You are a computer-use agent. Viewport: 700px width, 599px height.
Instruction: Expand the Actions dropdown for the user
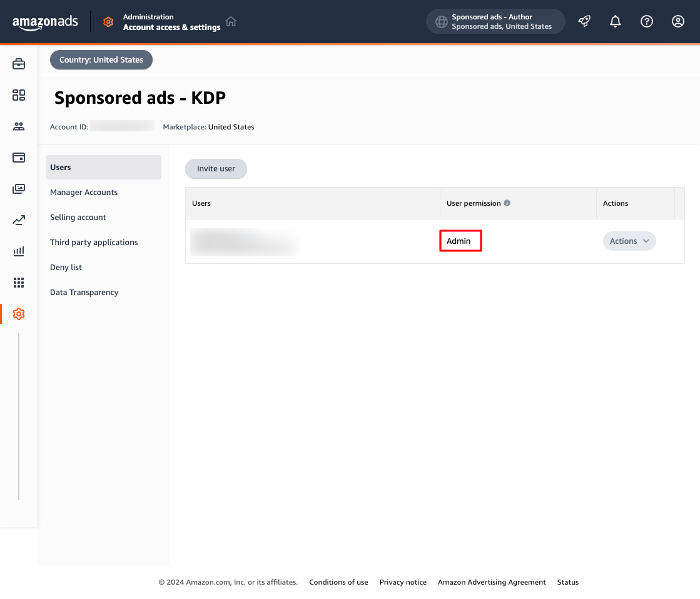click(x=629, y=241)
